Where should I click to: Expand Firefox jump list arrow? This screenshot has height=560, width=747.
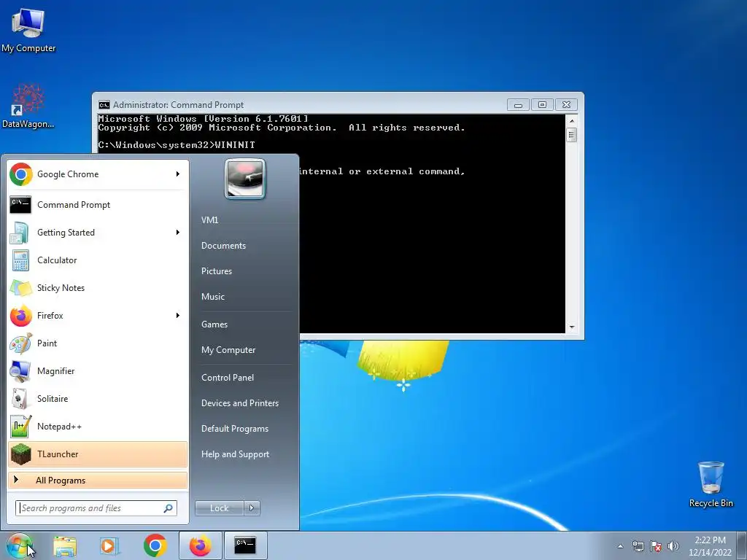(178, 315)
